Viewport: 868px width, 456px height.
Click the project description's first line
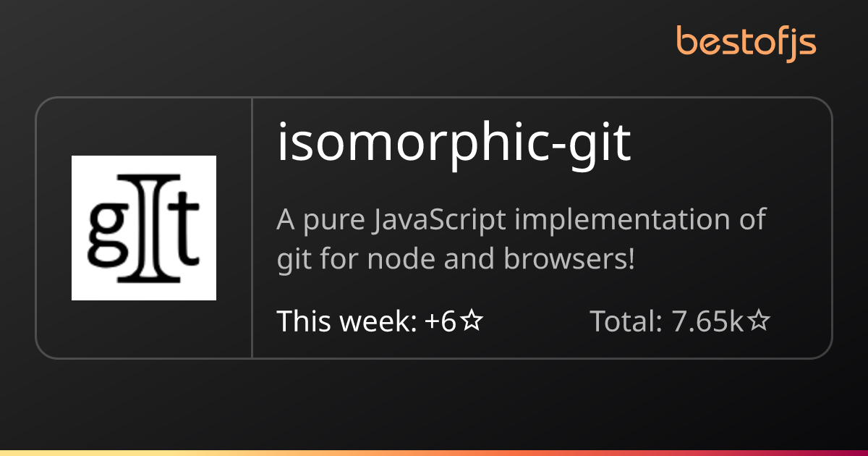click(x=521, y=220)
